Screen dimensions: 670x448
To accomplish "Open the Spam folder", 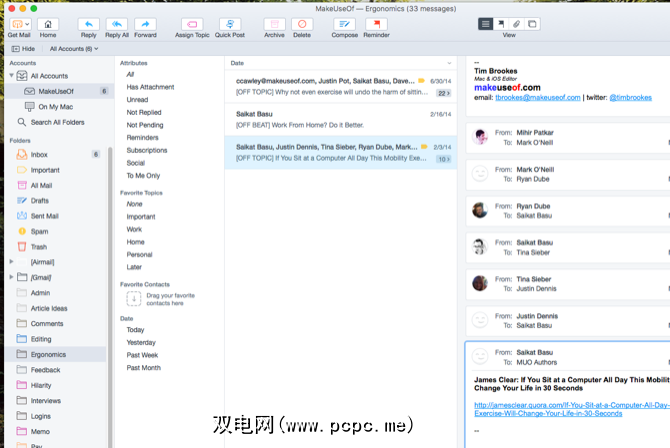I will 56,231.
